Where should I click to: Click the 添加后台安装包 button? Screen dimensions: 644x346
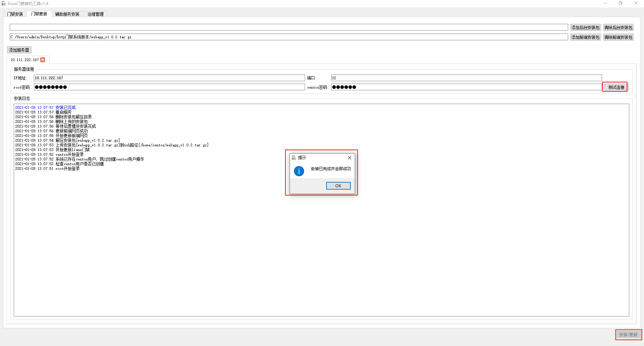point(585,28)
